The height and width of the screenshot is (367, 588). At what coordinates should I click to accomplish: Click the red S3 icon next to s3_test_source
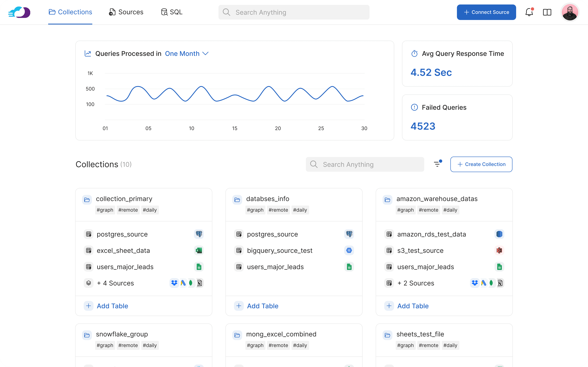(499, 250)
